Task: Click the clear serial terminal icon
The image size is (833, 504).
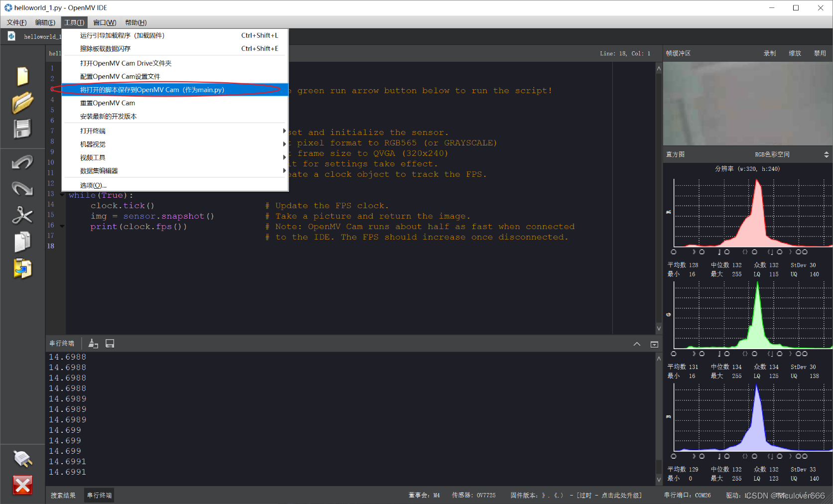Action: click(93, 344)
